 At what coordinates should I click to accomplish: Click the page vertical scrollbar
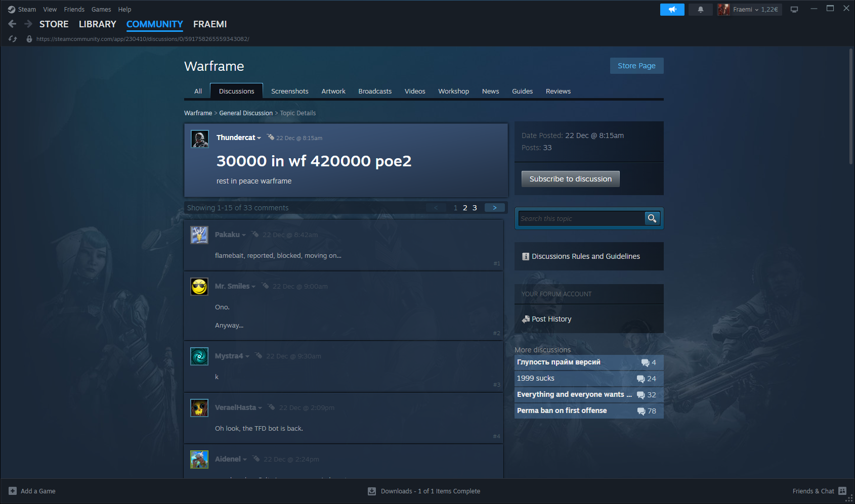coord(851,106)
